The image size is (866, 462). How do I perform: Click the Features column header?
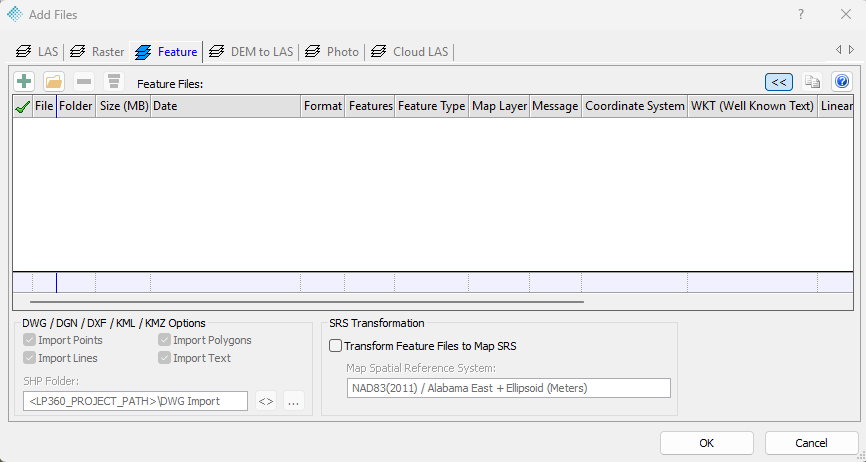pos(370,107)
